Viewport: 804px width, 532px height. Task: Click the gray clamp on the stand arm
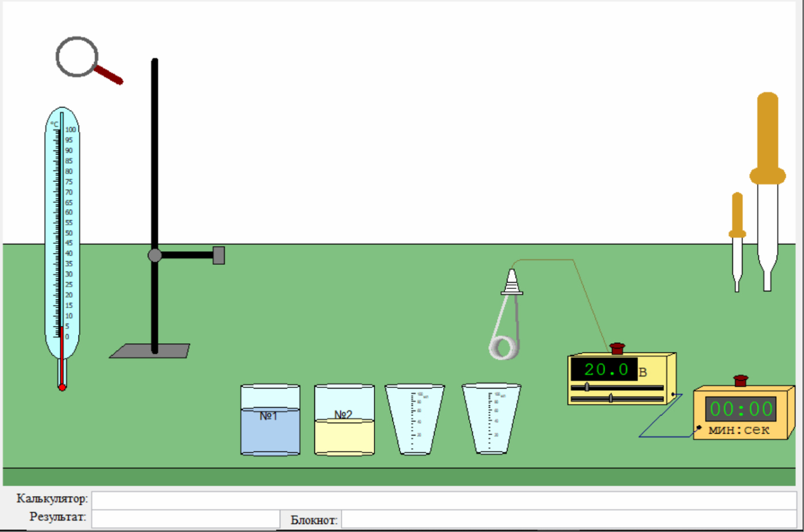click(x=218, y=255)
